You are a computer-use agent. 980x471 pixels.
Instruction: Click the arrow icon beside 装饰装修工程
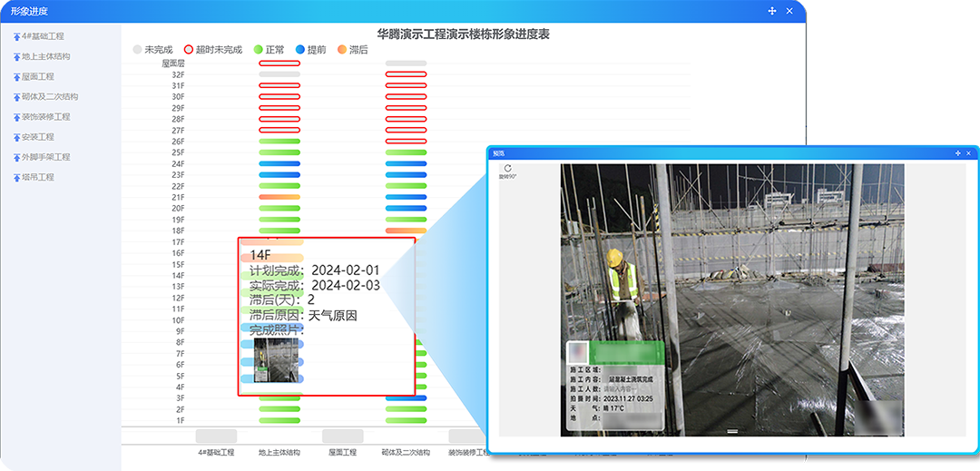click(x=17, y=117)
